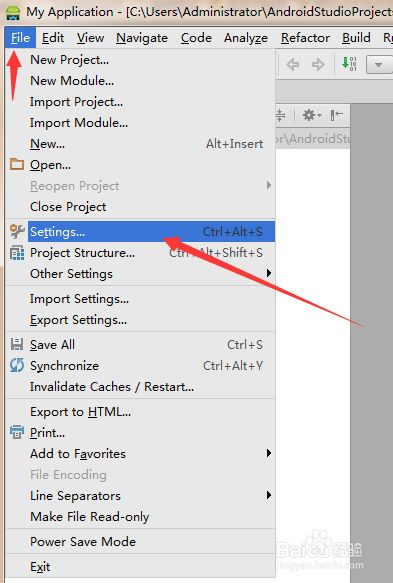Viewport: 393px width, 583px height.
Task: Click the Save All floppy disk icon
Action: tap(17, 344)
